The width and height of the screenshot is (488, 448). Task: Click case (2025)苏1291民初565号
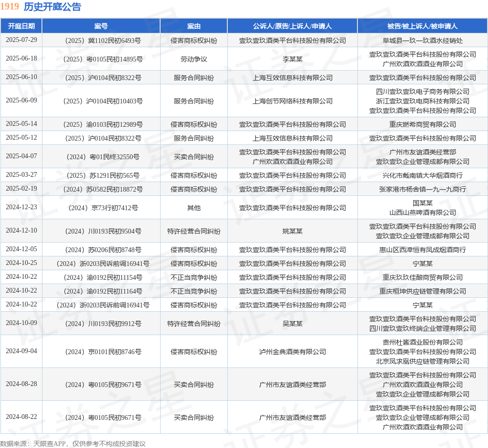click(x=103, y=175)
